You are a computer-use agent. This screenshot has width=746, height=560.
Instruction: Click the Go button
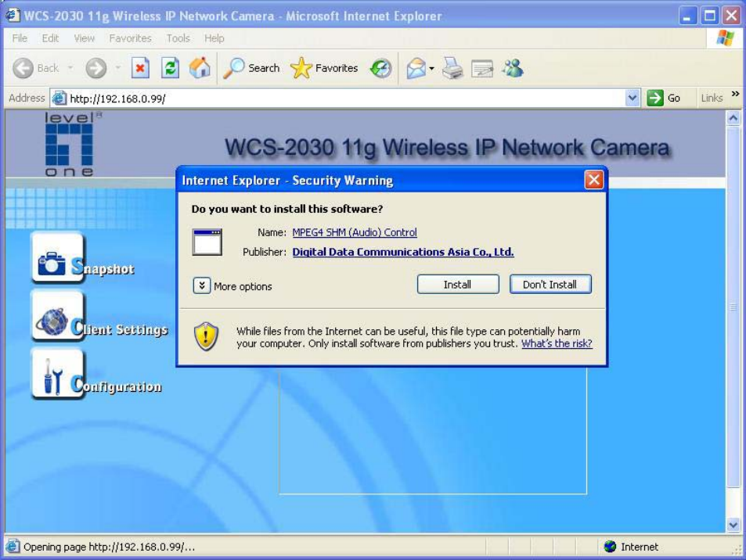tap(664, 98)
